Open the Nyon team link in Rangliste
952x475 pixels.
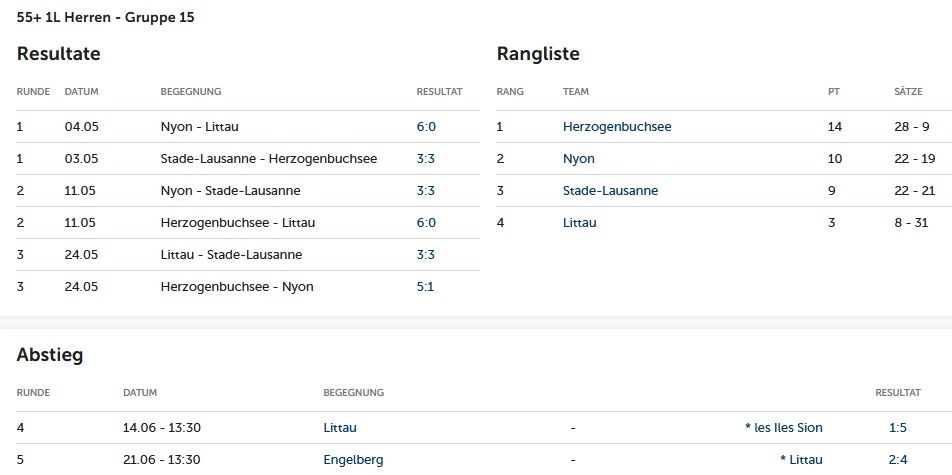pyautogui.click(x=579, y=159)
